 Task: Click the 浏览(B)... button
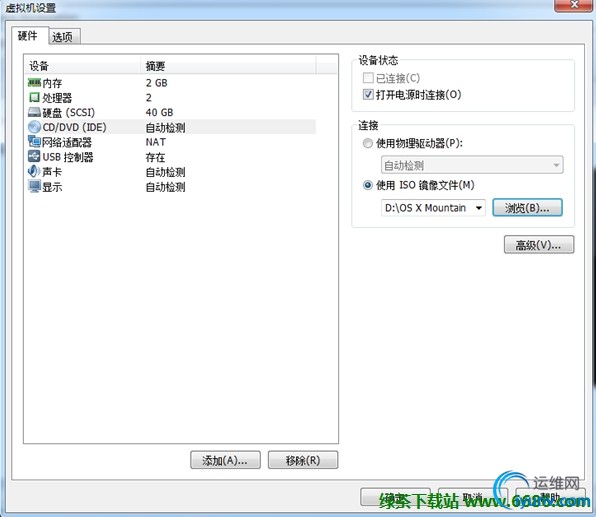pos(527,208)
